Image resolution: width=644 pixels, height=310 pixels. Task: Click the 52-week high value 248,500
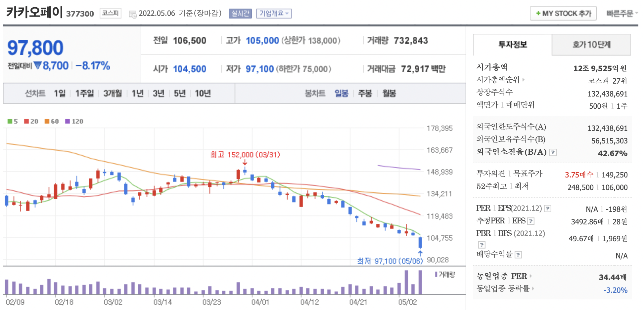pos(580,187)
